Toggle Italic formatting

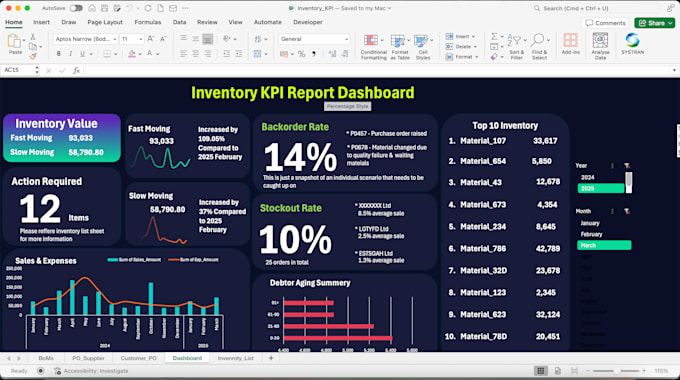(70, 54)
